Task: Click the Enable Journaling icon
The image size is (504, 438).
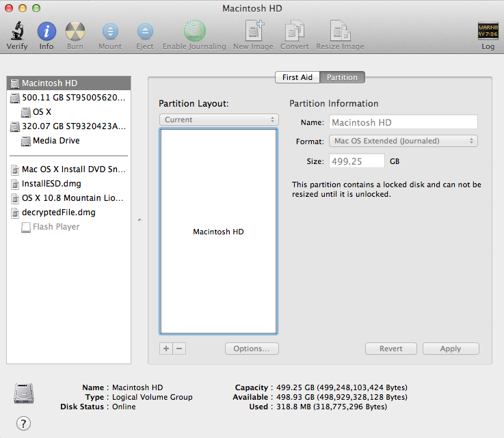Action: tap(194, 31)
